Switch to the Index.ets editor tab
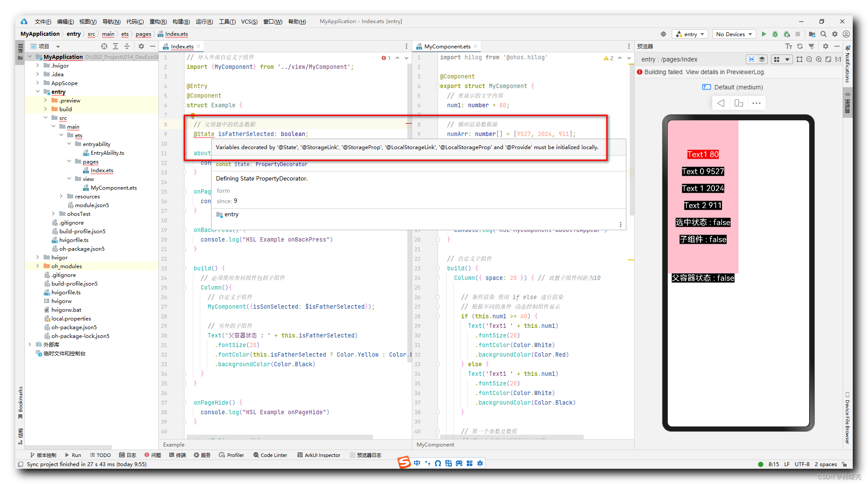This screenshot has height=484, width=868. (182, 46)
